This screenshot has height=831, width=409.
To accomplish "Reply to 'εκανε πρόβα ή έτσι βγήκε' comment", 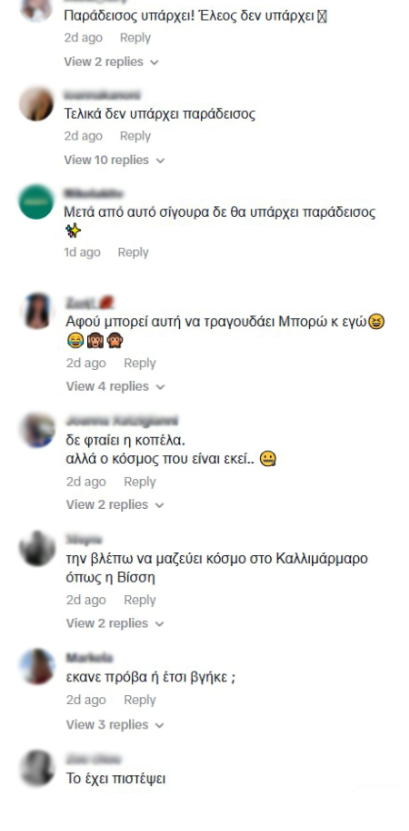I will click(x=140, y=700).
